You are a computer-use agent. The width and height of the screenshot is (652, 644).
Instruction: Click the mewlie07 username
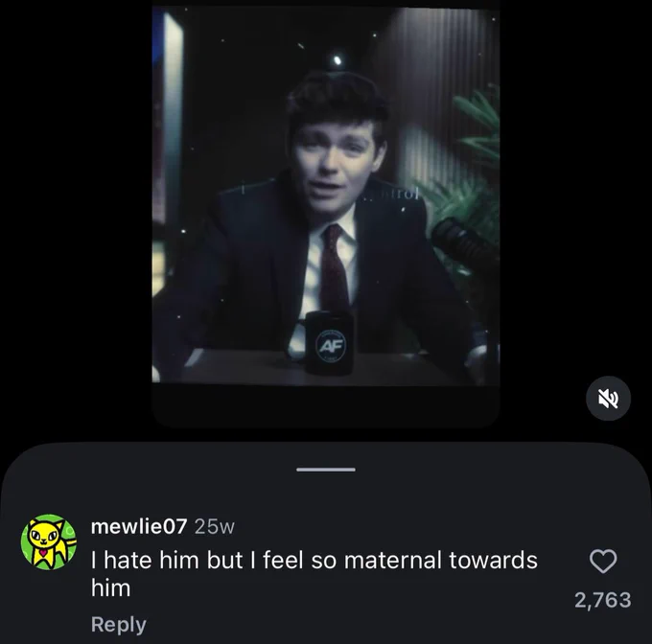click(139, 526)
